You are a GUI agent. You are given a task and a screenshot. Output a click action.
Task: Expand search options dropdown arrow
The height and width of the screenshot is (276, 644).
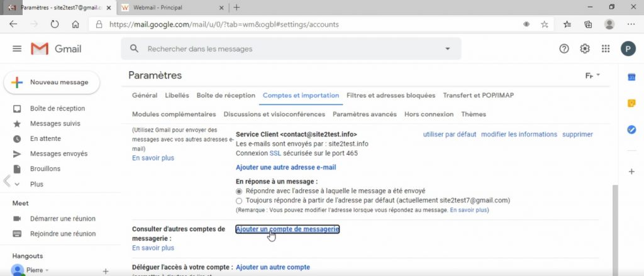[x=448, y=49]
